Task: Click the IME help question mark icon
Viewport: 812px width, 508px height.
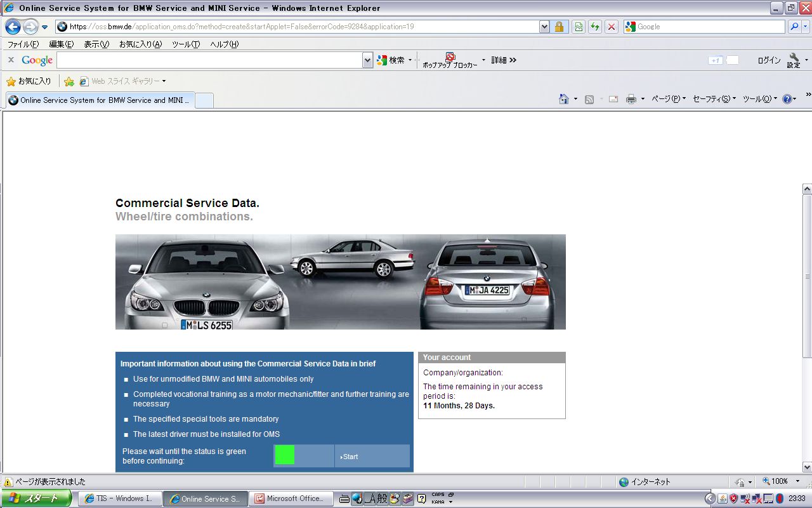Action: (x=421, y=499)
